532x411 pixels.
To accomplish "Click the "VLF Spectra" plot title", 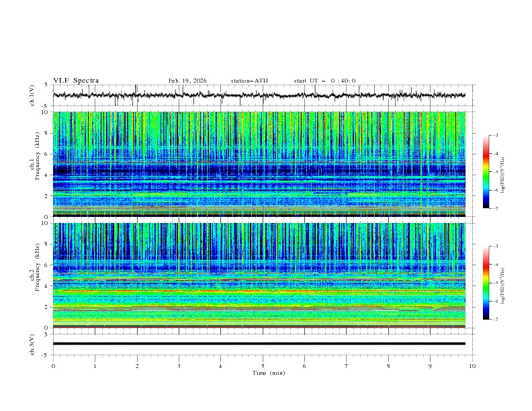I will click(x=76, y=81).
